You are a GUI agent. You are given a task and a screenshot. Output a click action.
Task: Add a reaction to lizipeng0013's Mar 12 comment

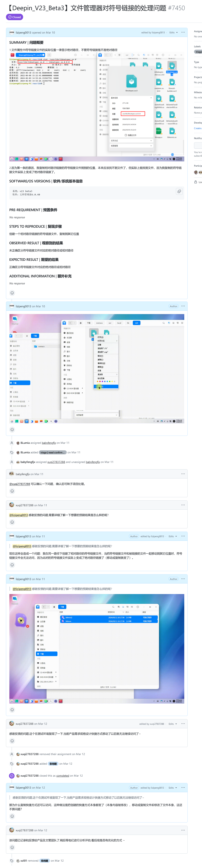tap(12, 817)
